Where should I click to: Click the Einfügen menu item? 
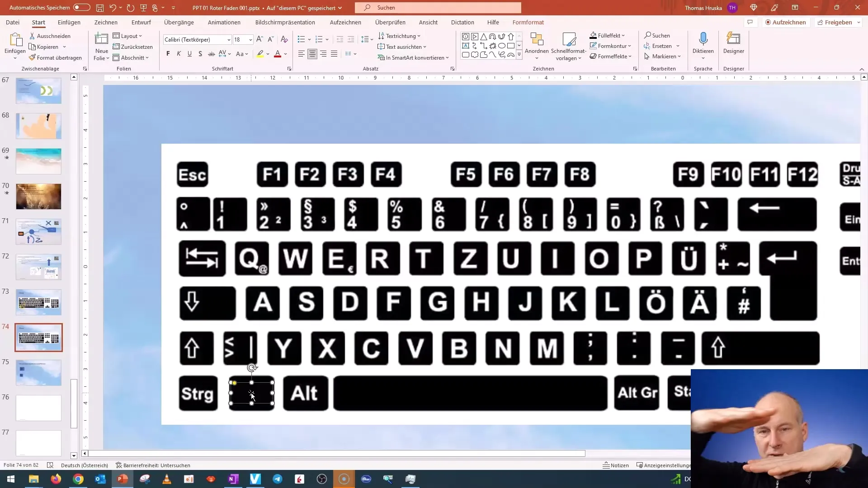pyautogui.click(x=69, y=22)
